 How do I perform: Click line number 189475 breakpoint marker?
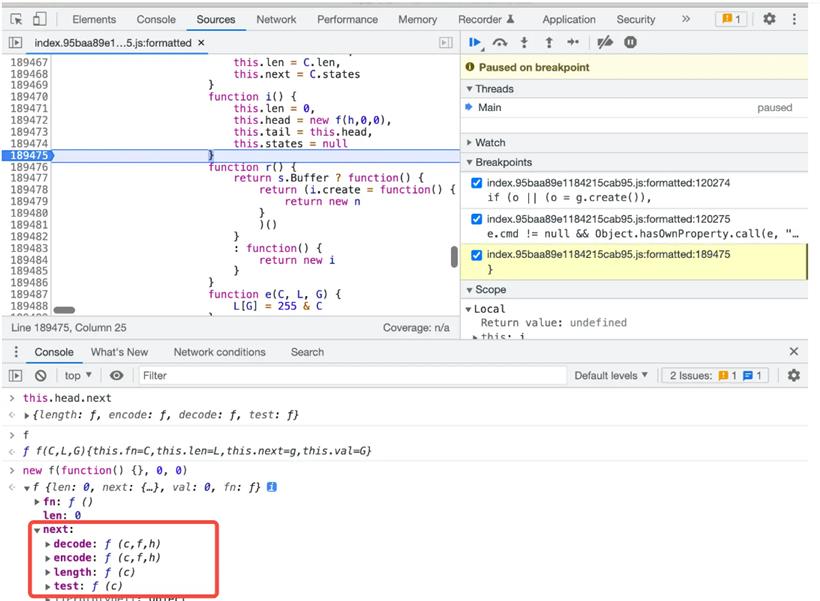(x=29, y=155)
